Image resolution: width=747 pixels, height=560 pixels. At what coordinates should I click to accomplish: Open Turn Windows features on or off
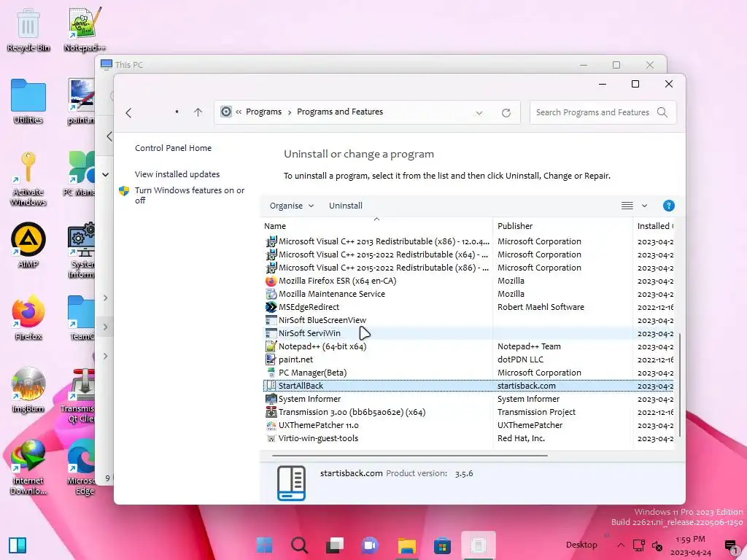tap(189, 195)
